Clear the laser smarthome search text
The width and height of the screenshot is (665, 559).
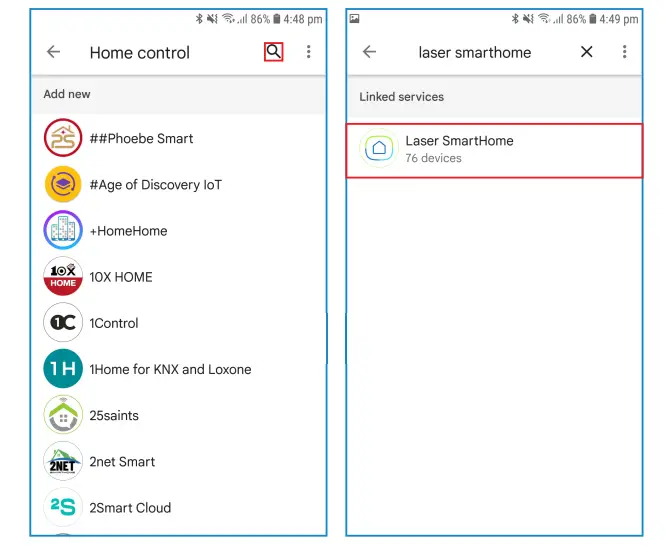pos(587,52)
